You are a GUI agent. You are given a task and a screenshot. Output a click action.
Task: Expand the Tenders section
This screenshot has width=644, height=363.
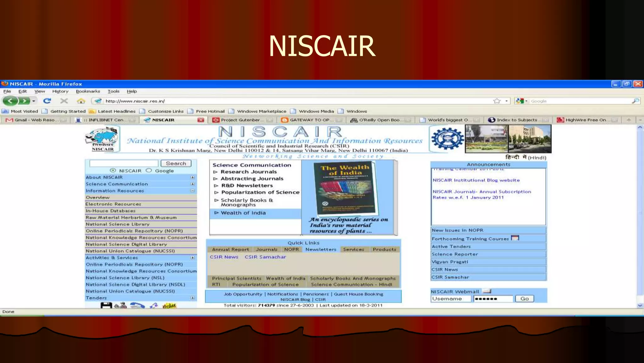tap(192, 298)
